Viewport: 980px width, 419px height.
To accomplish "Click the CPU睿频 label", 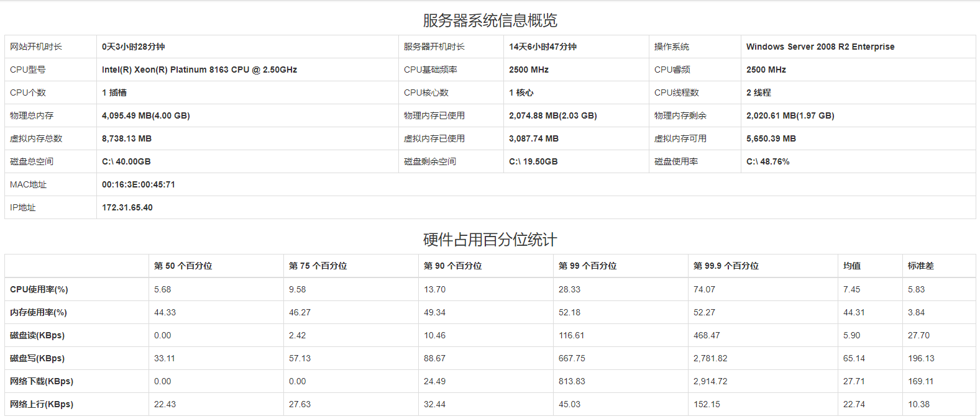I will tap(672, 70).
